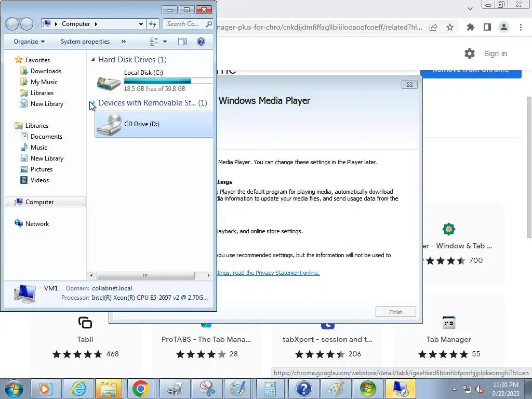
Task: Expand the toolbar overflow chevrons
Action: [x=124, y=42]
